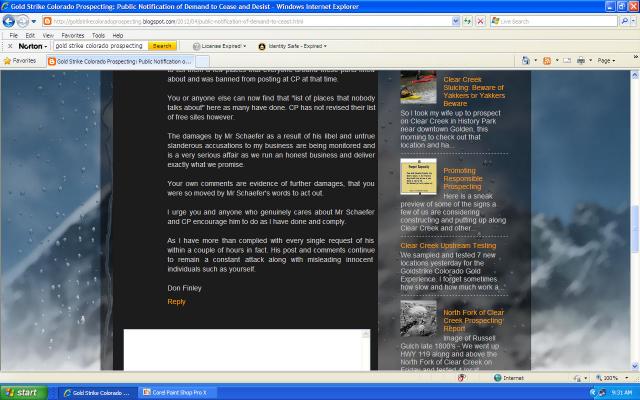The height and width of the screenshot is (400, 640).
Task: Click the Don Finley signature text
Action: coord(184,288)
